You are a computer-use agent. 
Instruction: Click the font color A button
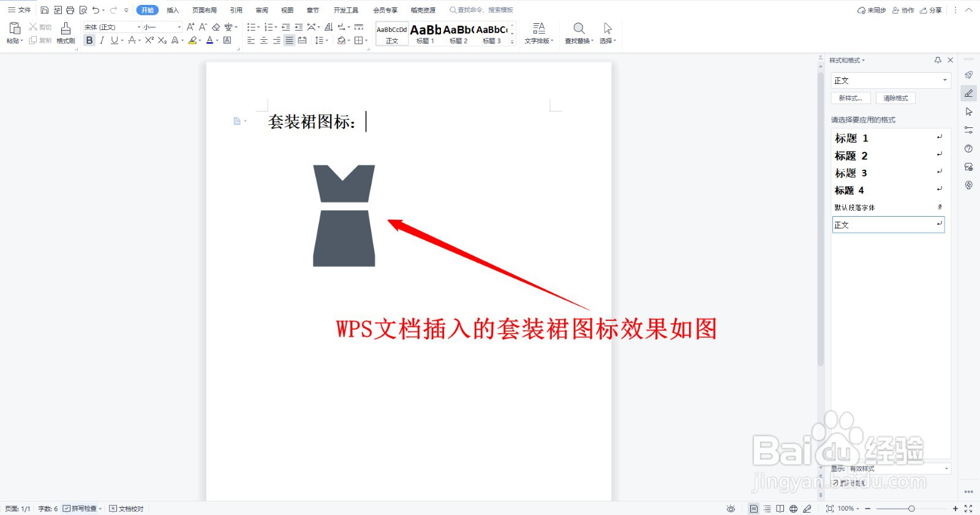209,40
